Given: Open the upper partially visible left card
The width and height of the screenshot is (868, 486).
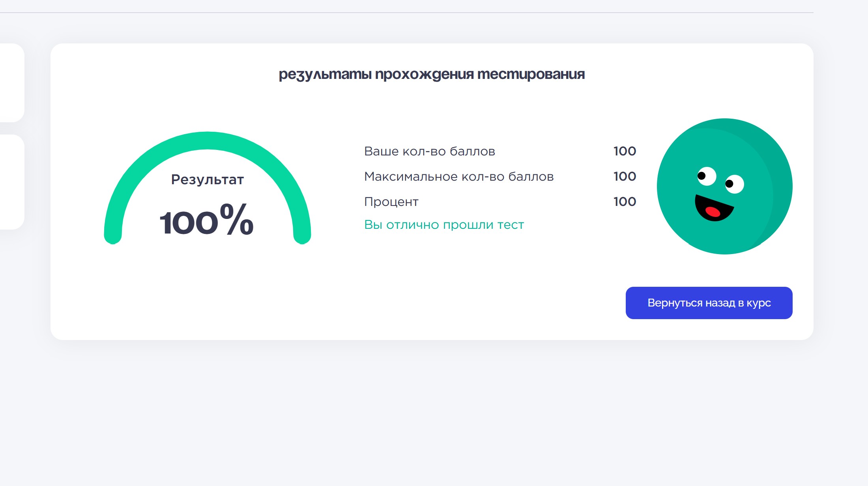Looking at the screenshot, I should [x=12, y=83].
